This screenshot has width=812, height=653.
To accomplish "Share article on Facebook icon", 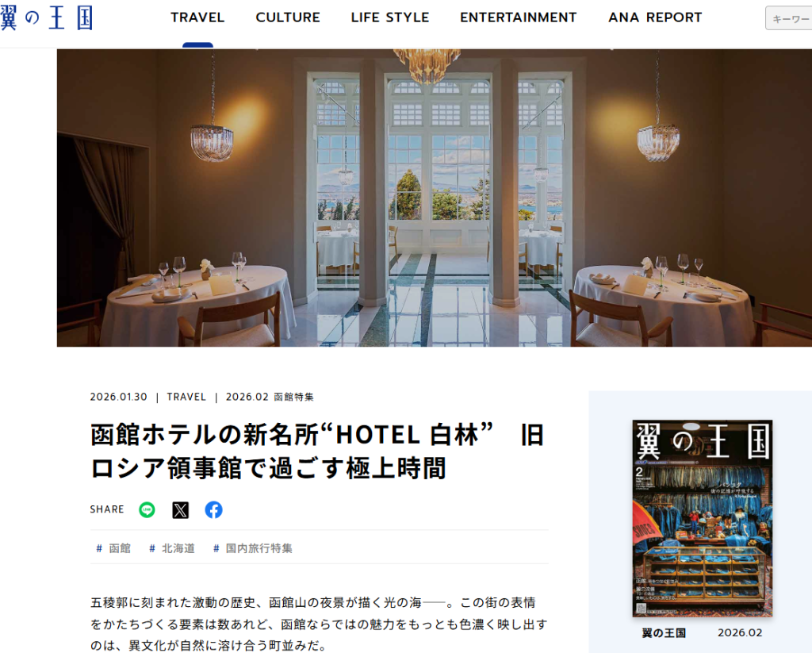I will [x=213, y=510].
